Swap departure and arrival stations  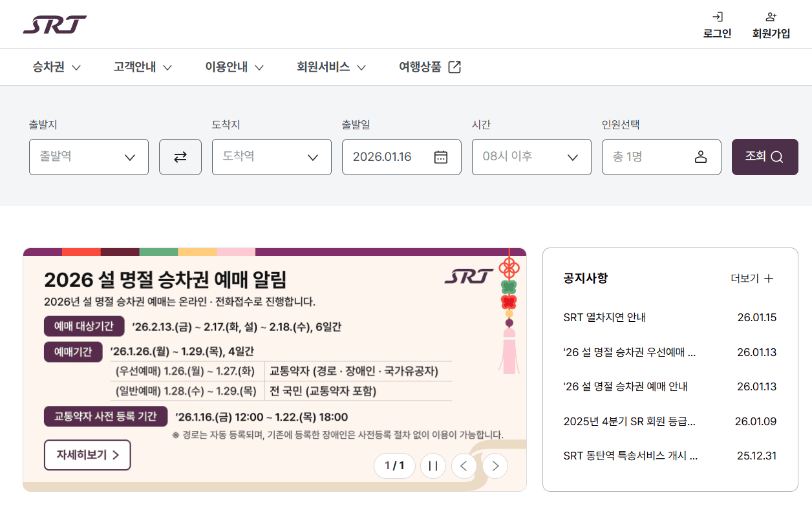(x=180, y=157)
